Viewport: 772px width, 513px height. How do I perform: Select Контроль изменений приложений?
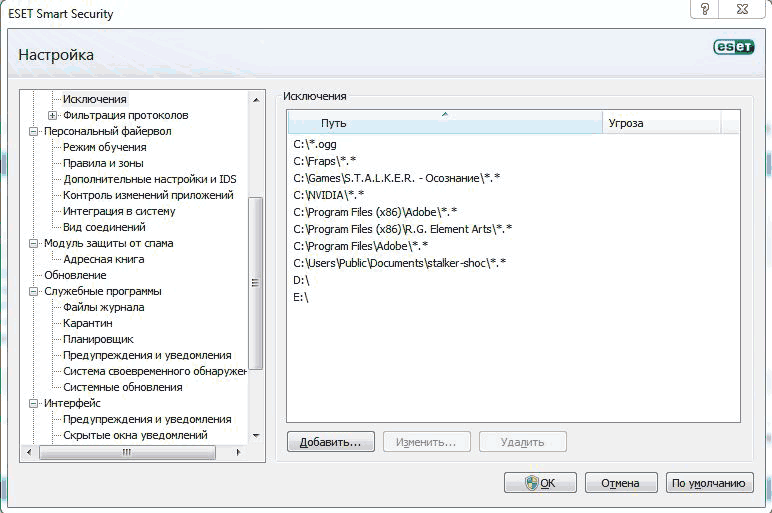pyautogui.click(x=148, y=195)
